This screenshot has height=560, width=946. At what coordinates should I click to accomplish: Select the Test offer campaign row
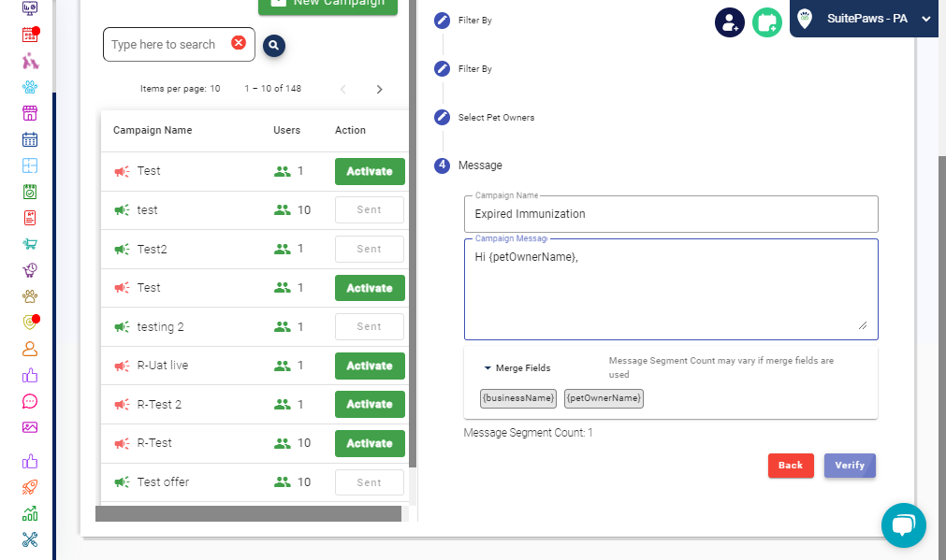tap(255, 482)
